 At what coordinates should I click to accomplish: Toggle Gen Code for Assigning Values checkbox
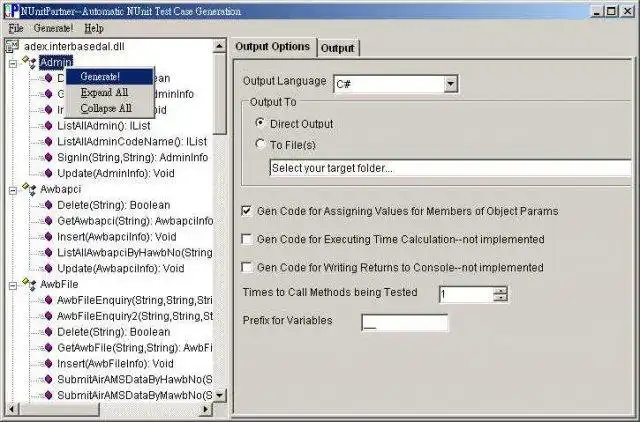[x=247, y=211]
